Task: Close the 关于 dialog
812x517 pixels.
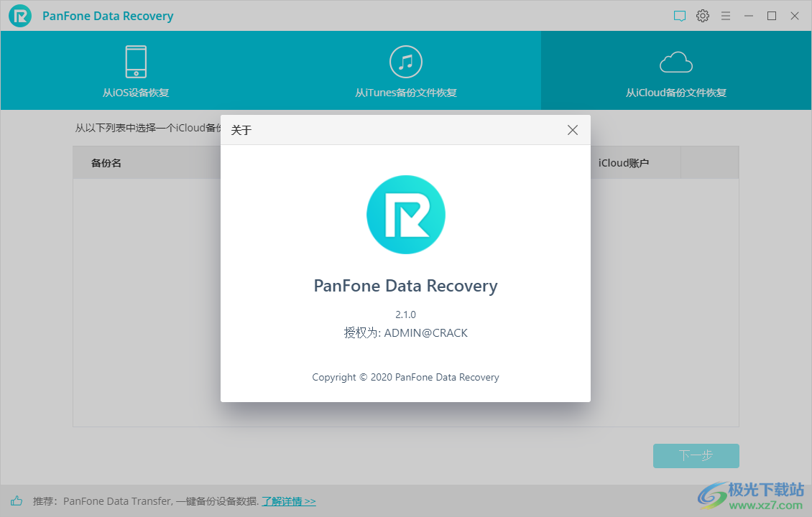Action: click(572, 130)
